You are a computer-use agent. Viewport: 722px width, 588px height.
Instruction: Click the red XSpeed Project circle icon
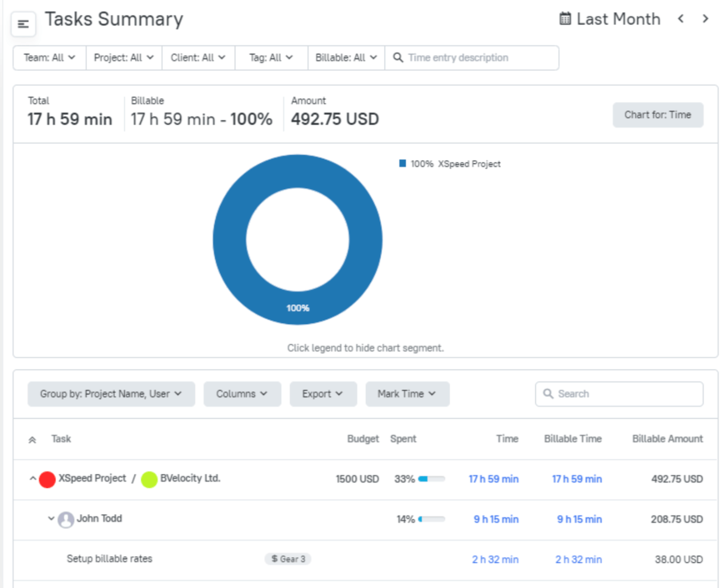click(48, 479)
